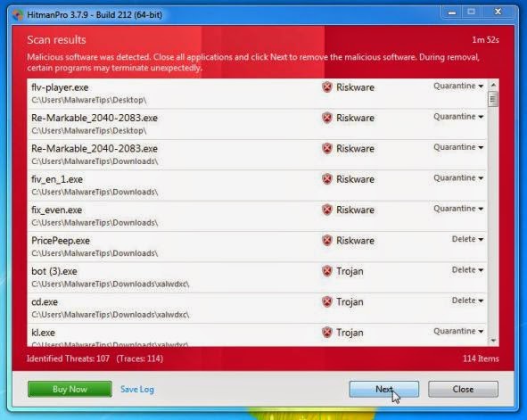Open the Delete dropdown for bot (3).exe
The height and width of the screenshot is (420, 527).
click(467, 270)
